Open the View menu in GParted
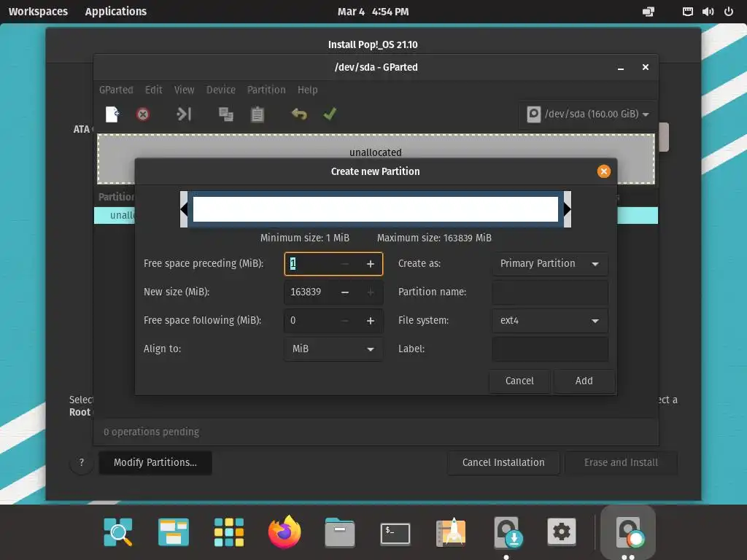747x560 pixels. click(184, 90)
